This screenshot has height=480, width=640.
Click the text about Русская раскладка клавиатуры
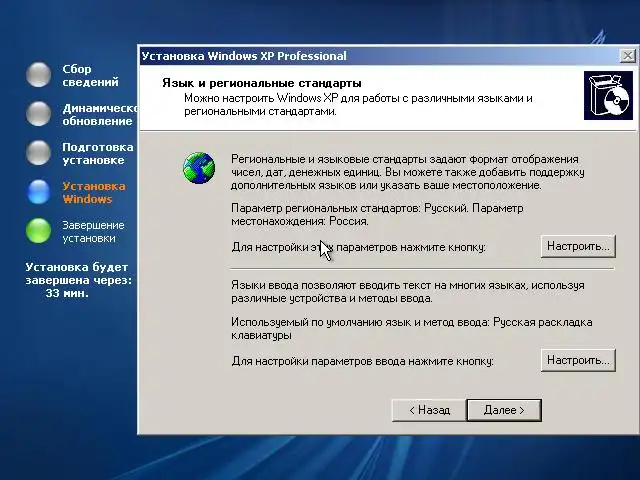[x=412, y=329]
